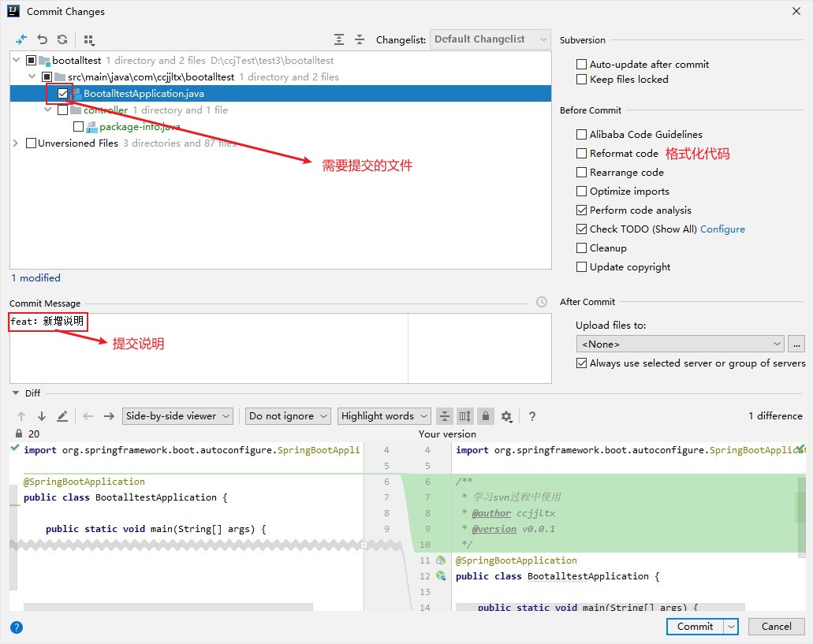Click the Rollback (revert) arrow icon
This screenshot has width=813, height=644.
(x=43, y=39)
